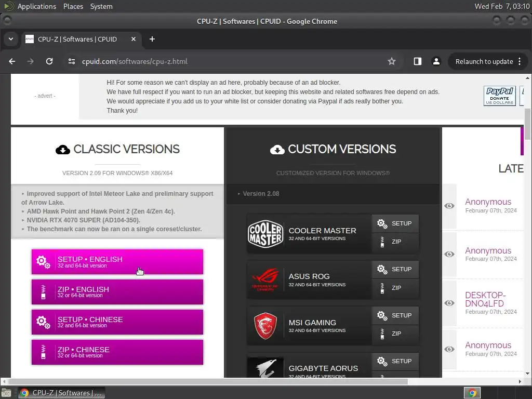Open the Chrome profile avatar icon
This screenshot has height=399, width=532.
[436, 61]
